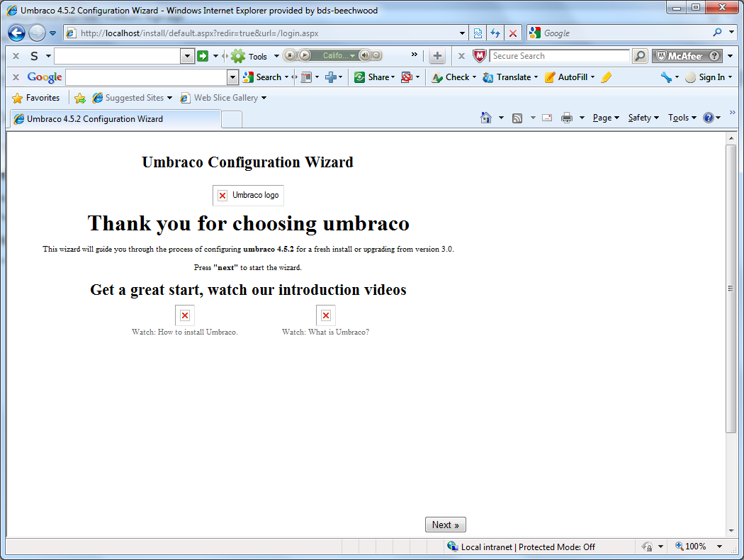Image resolution: width=744 pixels, height=560 pixels.
Task: Click the Add to Favorites bar star icon
Action: (x=80, y=98)
